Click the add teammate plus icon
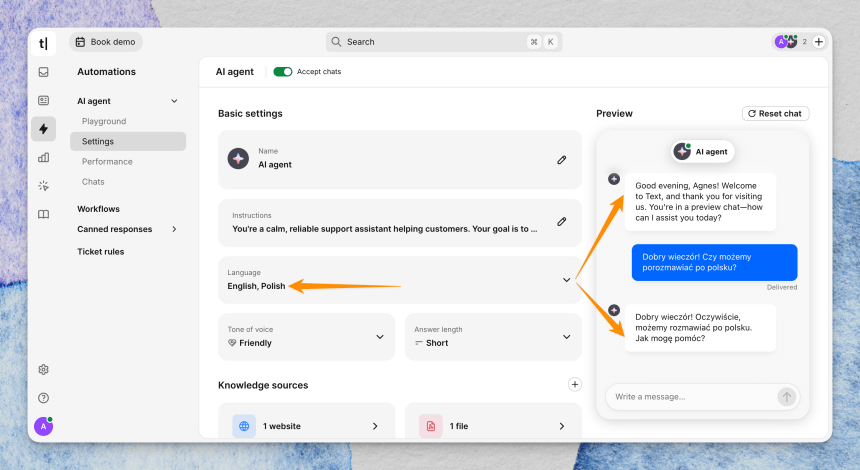The width and height of the screenshot is (860, 470). [x=819, y=42]
